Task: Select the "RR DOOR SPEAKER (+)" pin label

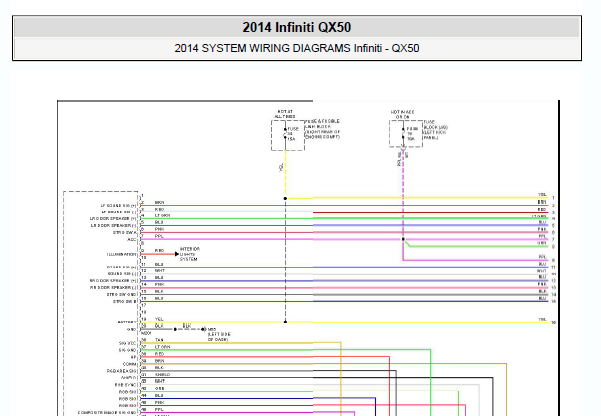Action: coord(113,281)
